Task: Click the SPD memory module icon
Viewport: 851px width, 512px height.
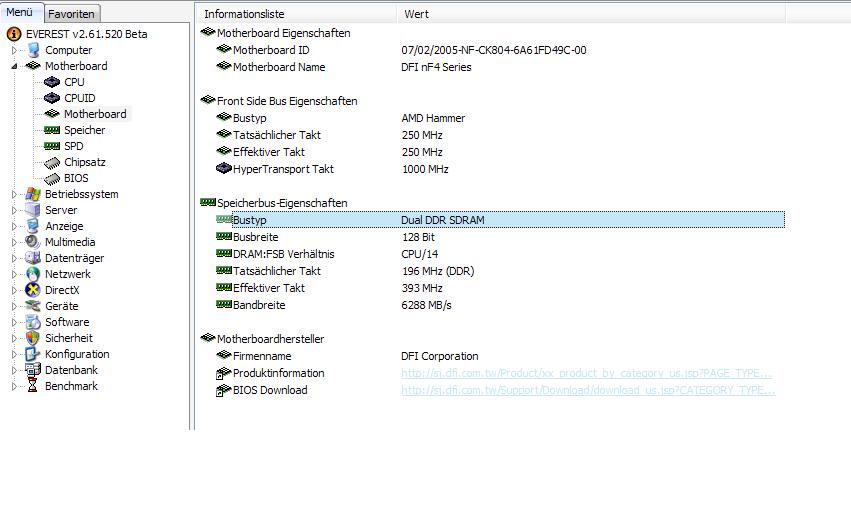Action: pos(52,146)
